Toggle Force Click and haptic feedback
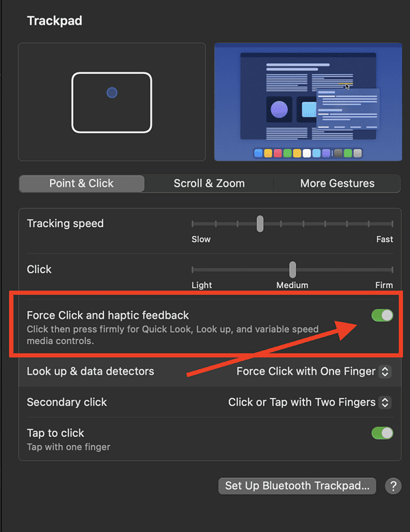 coord(382,315)
